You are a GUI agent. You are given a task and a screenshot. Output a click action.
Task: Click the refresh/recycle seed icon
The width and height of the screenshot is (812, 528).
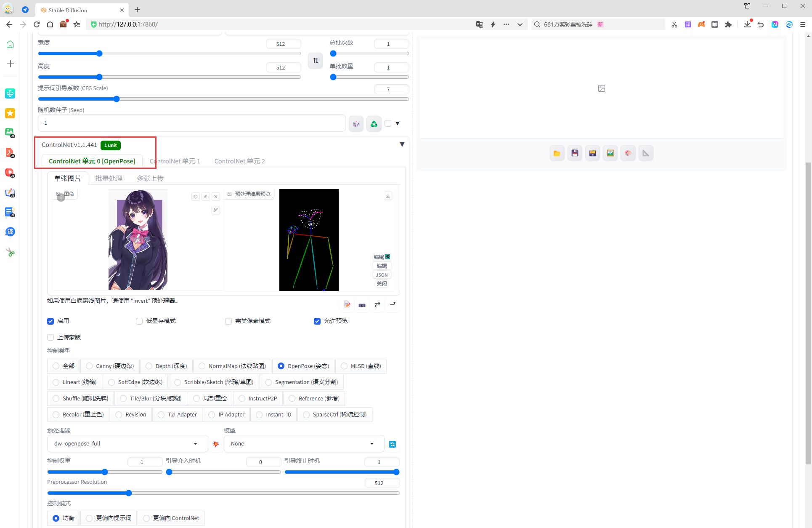click(x=374, y=123)
